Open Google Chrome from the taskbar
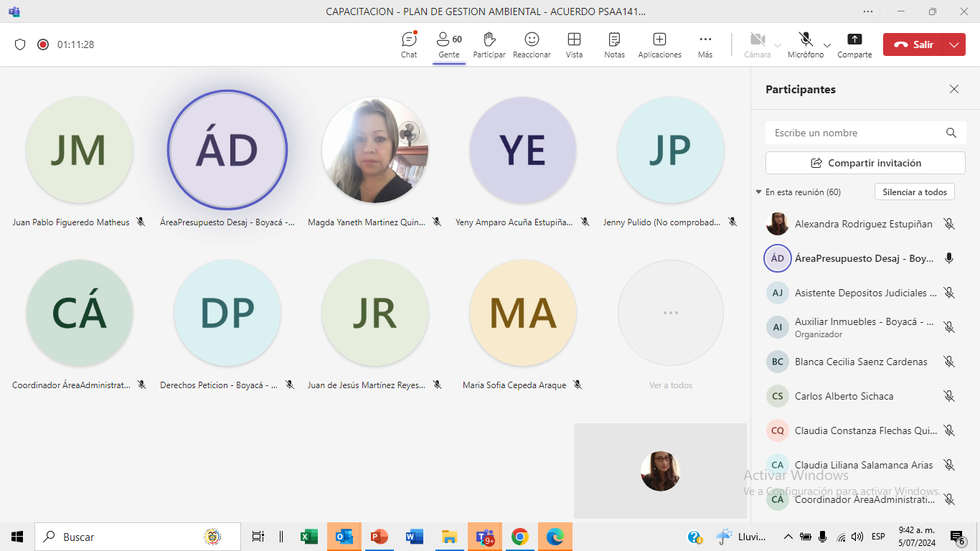 coord(520,537)
